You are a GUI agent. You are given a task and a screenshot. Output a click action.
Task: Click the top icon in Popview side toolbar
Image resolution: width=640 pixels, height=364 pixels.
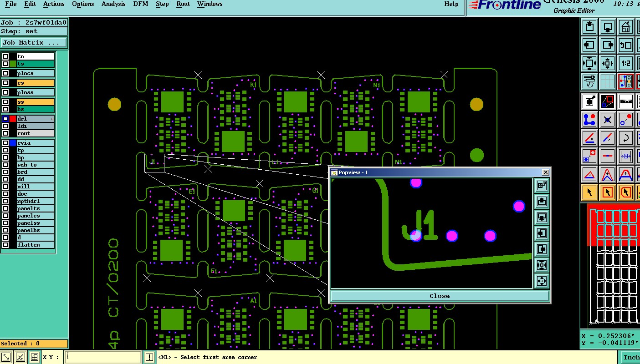pyautogui.click(x=542, y=185)
